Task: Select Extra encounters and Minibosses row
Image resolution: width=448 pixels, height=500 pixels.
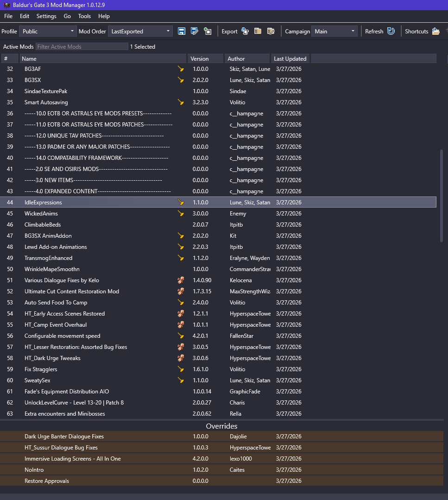Action: coord(218,414)
